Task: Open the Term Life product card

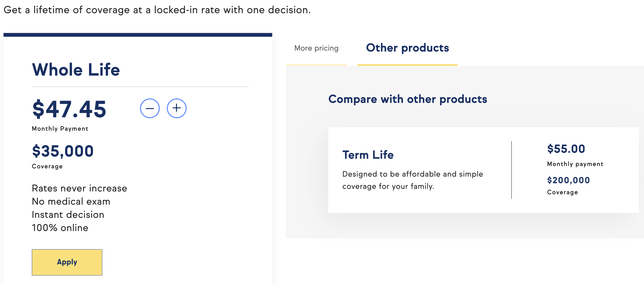Action: tap(483, 170)
